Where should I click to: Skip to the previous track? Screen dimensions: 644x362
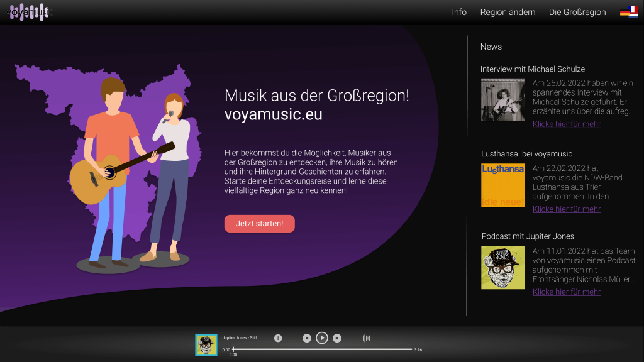tap(307, 338)
